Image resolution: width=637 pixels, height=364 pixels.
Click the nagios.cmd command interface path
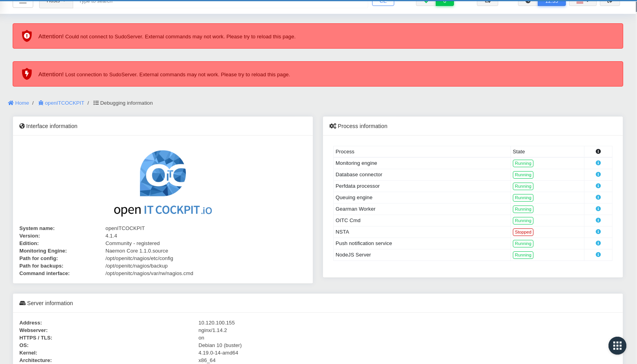pos(149,273)
